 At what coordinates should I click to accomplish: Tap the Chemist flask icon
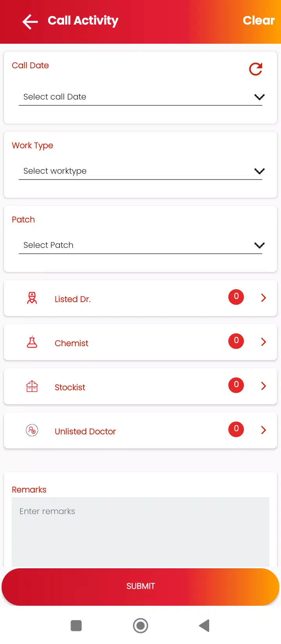point(32,342)
